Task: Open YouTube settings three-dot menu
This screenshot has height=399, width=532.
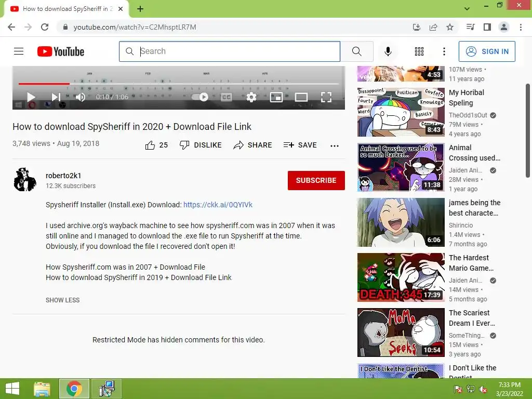Action: point(444,51)
